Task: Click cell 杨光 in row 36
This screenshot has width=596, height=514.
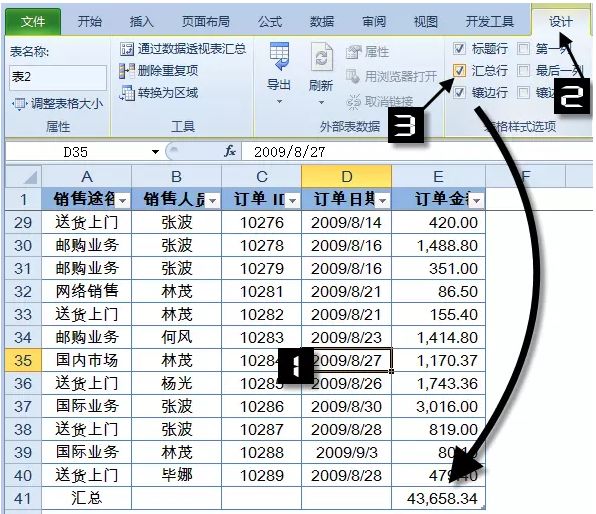Action: tap(176, 384)
